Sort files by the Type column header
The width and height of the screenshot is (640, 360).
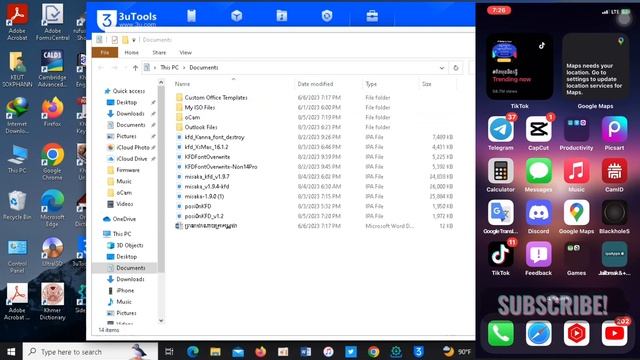tap(371, 84)
